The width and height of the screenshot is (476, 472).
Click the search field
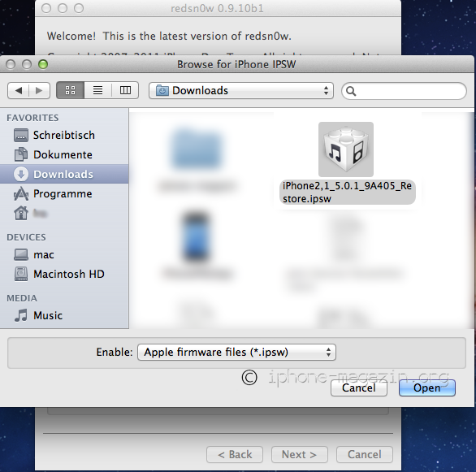[404, 91]
